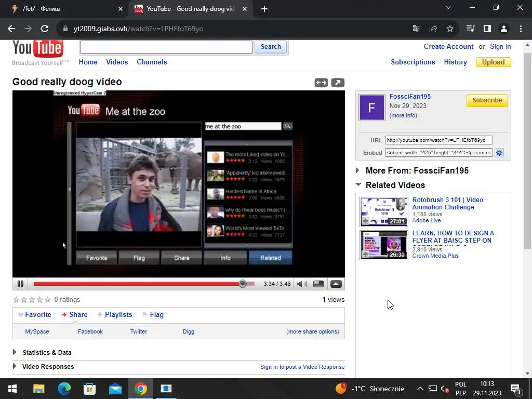Open Microsoft Edge from the taskbar

click(64, 389)
